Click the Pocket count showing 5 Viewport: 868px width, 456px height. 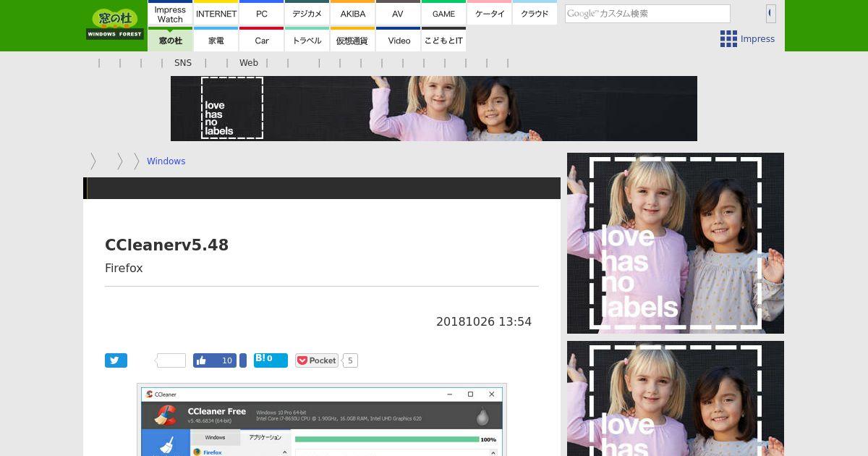[350, 360]
